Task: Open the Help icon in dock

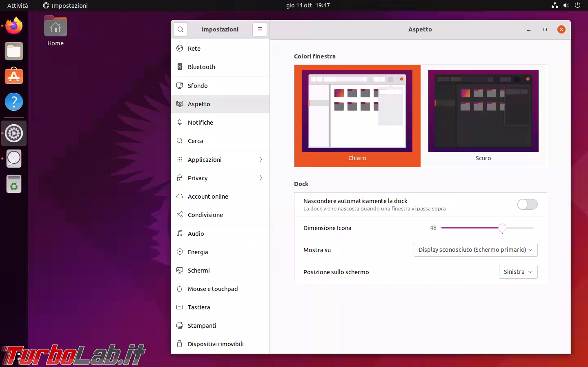Action: (14, 102)
